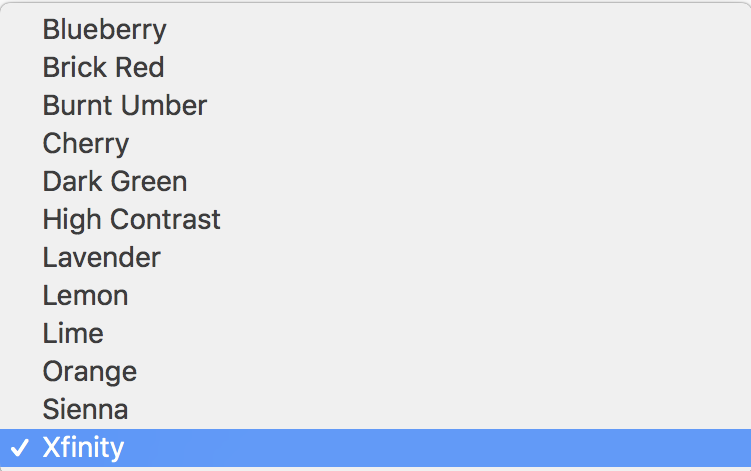Click the word Red in Brick Red
This screenshot has height=471, width=751.
[x=139, y=68]
